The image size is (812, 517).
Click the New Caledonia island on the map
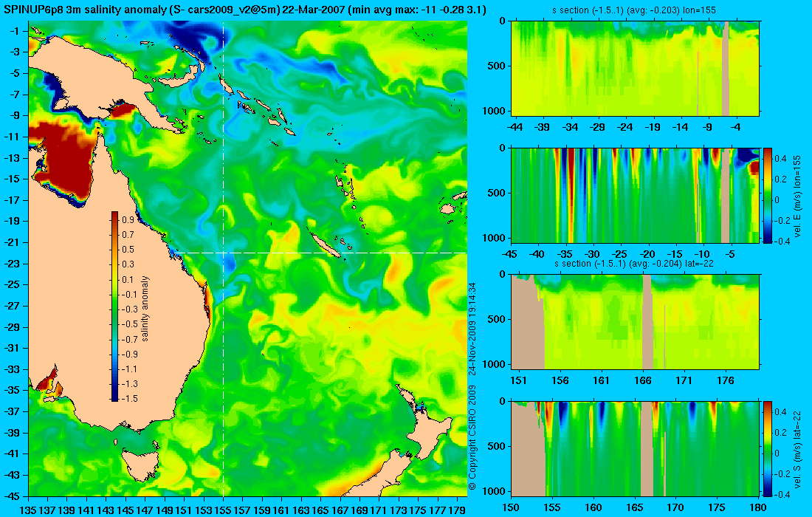click(x=326, y=244)
